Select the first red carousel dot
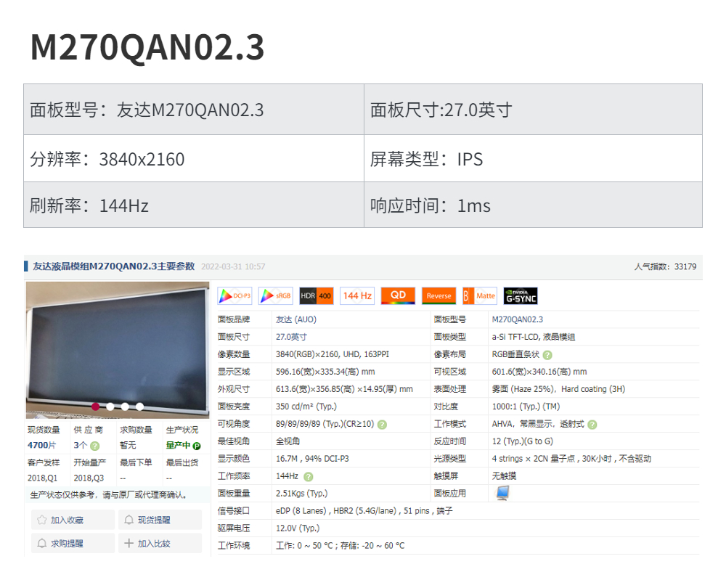This screenshot has height=588, width=726. coord(95,407)
